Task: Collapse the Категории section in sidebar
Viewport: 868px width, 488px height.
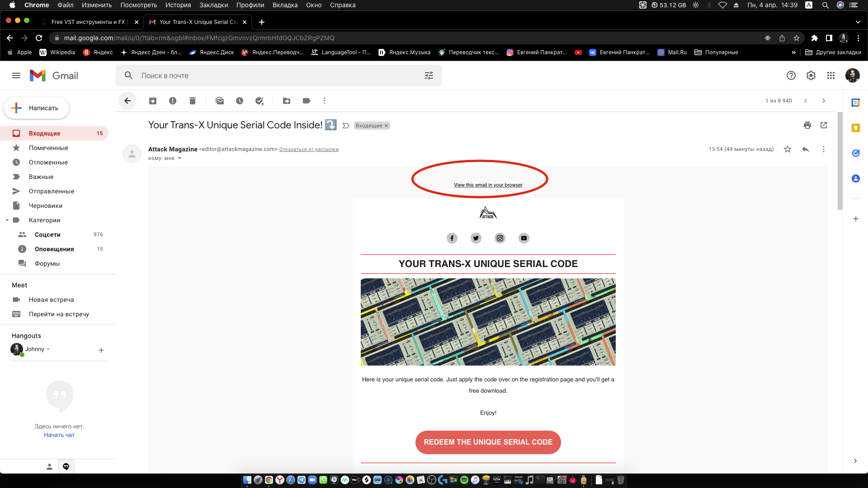Action: (7, 220)
